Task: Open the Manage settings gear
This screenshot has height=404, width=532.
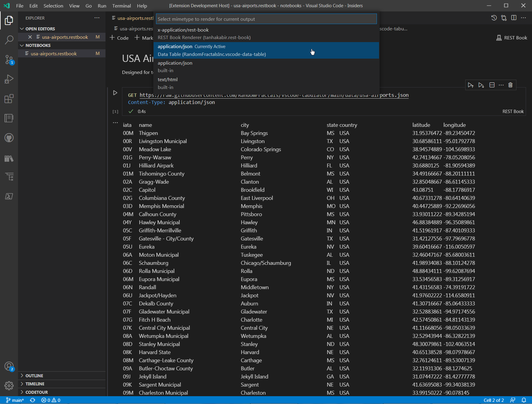Action: click(x=9, y=386)
